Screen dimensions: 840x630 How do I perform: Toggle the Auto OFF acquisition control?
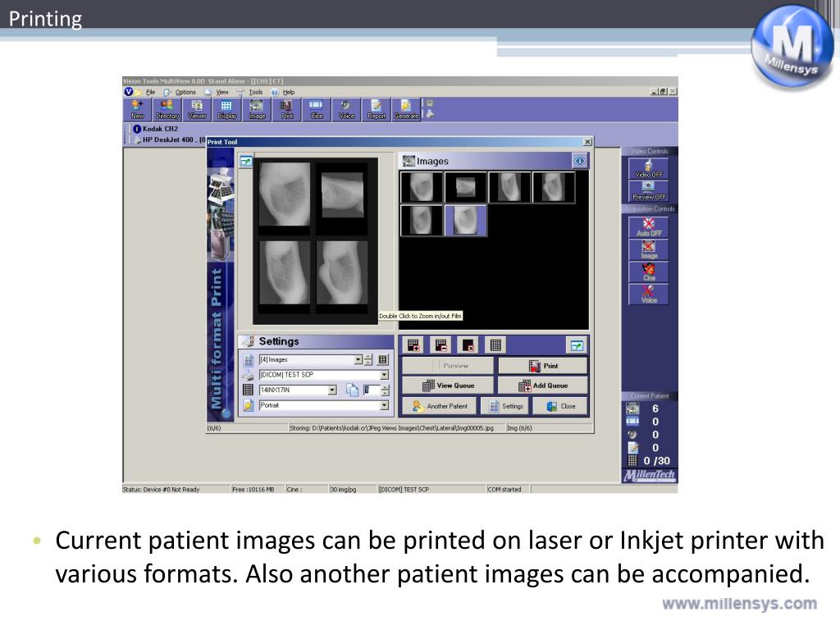[648, 227]
